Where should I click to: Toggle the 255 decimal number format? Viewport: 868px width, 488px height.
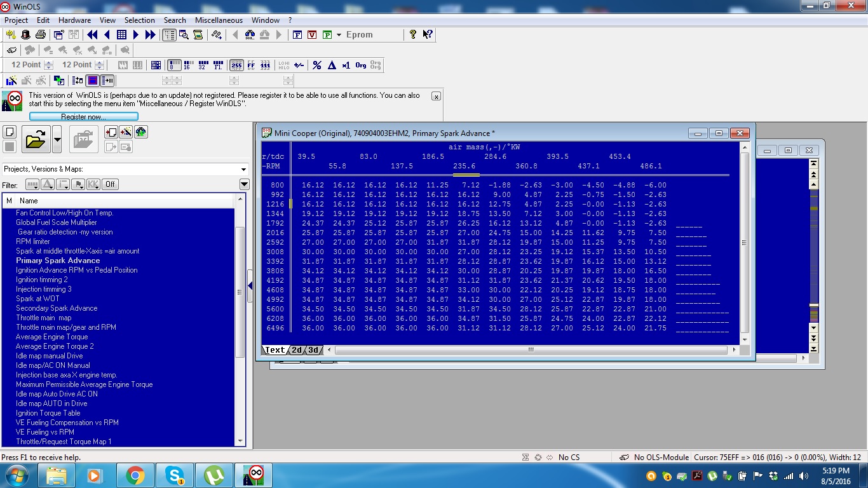tap(236, 65)
